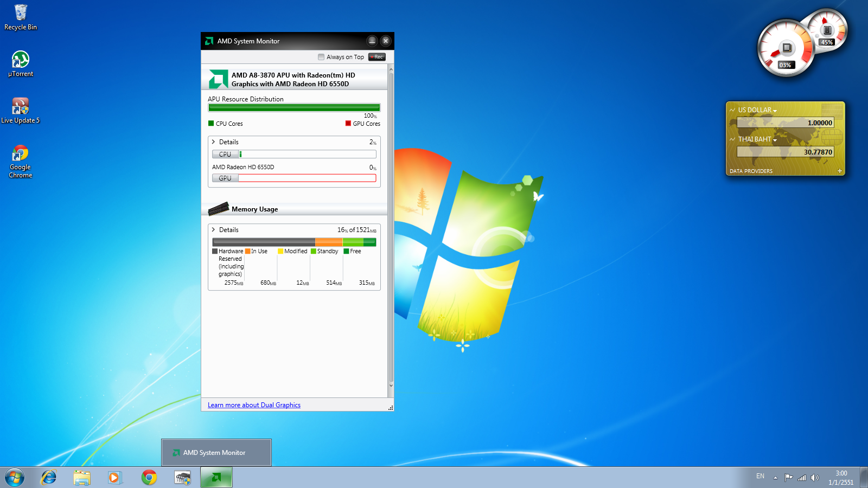Screen dimensions: 868x488
Task: Select the µTorrent desktop icon
Action: pos(21,64)
